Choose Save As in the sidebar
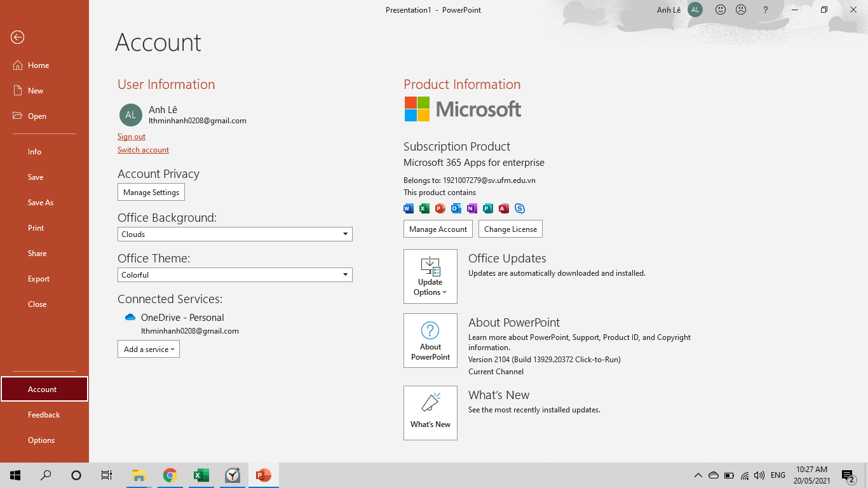Viewport: 868px width, 488px height. pyautogui.click(x=44, y=203)
